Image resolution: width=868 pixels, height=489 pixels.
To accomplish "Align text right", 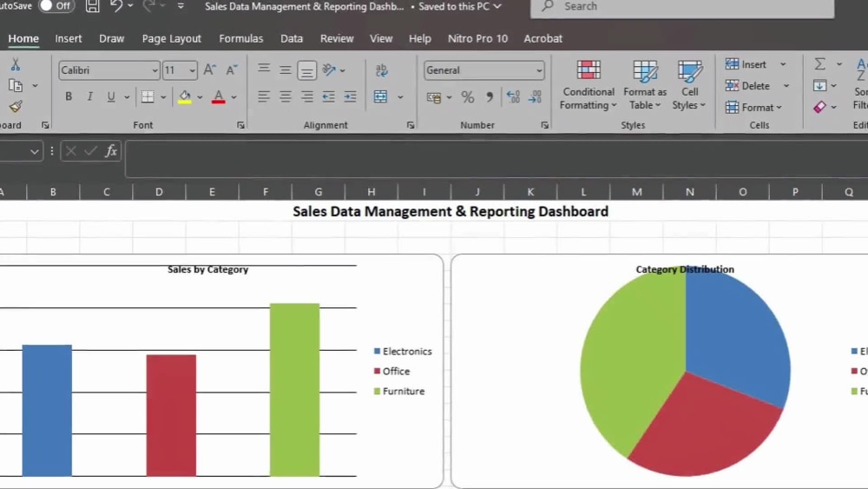I will point(306,96).
